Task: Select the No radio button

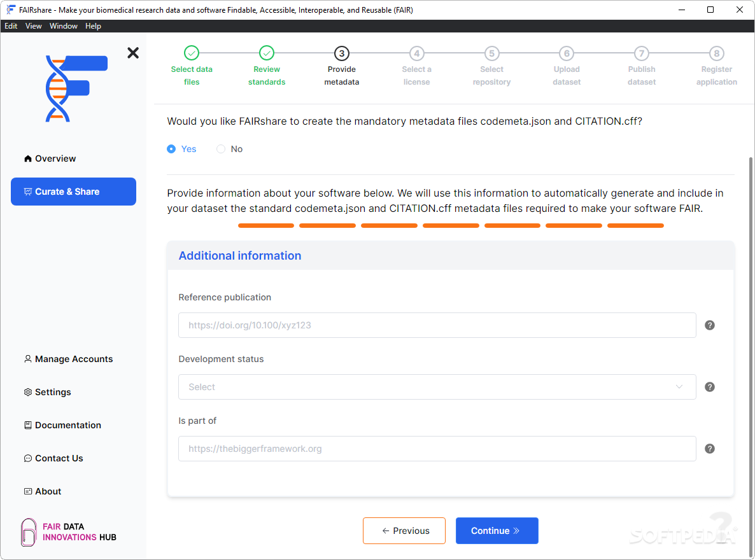Action: tap(221, 149)
